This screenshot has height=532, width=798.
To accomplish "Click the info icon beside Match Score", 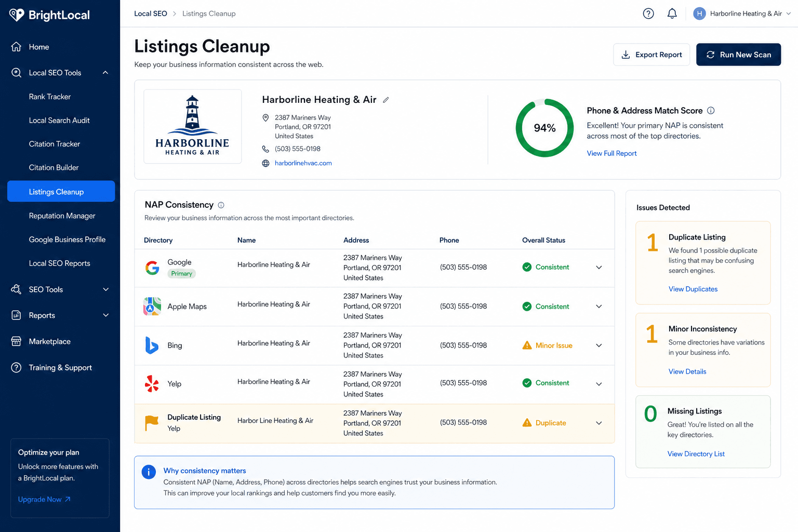I will click(x=711, y=111).
